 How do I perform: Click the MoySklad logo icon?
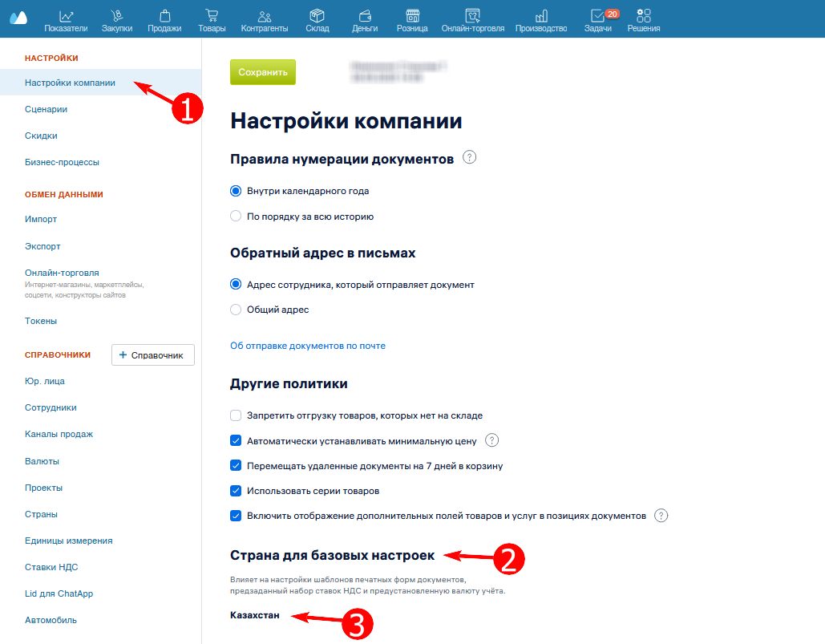[18, 18]
